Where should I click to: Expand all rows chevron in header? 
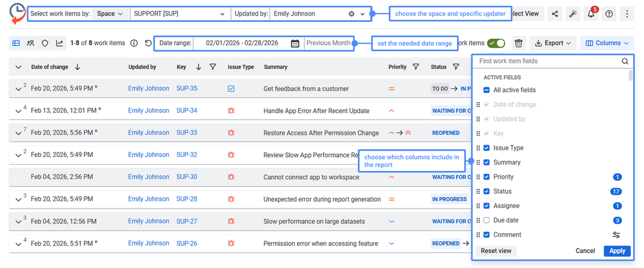click(18, 67)
